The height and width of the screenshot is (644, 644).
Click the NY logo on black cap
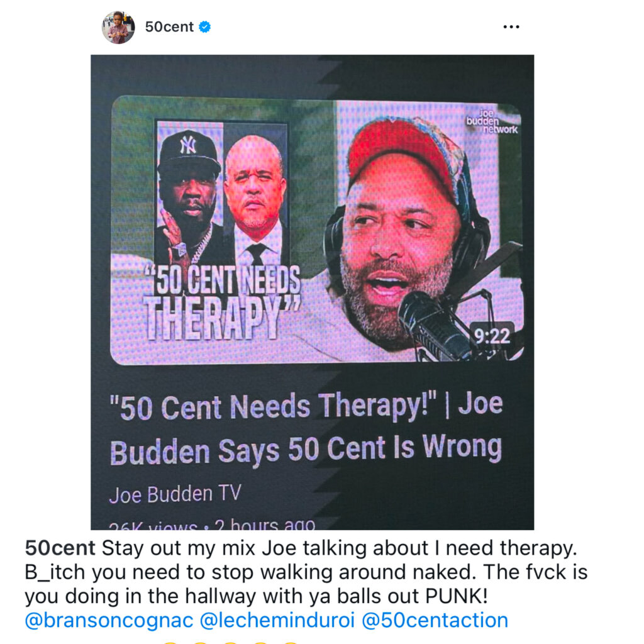pyautogui.click(x=188, y=145)
